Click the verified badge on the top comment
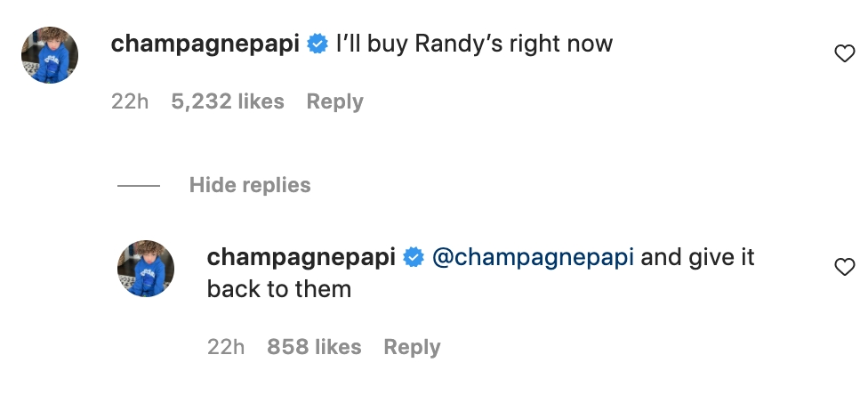Screen dimensions: 868x395 point(317,44)
